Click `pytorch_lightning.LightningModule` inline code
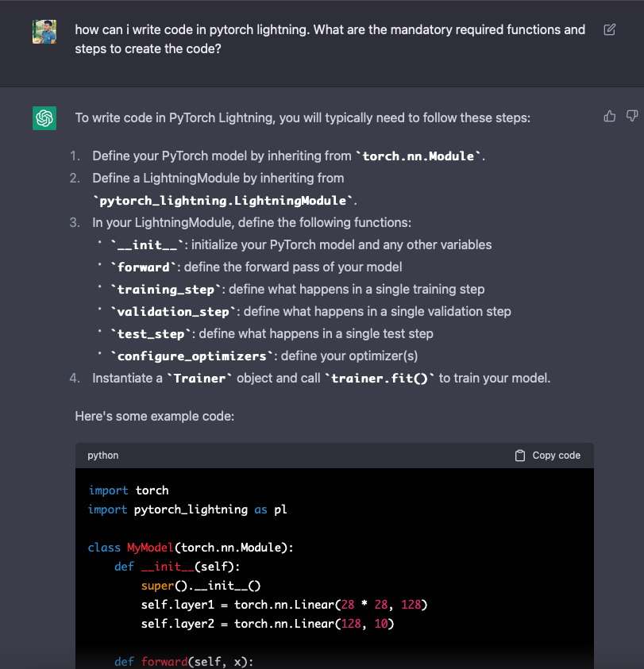This screenshot has width=644, height=669. point(223,201)
